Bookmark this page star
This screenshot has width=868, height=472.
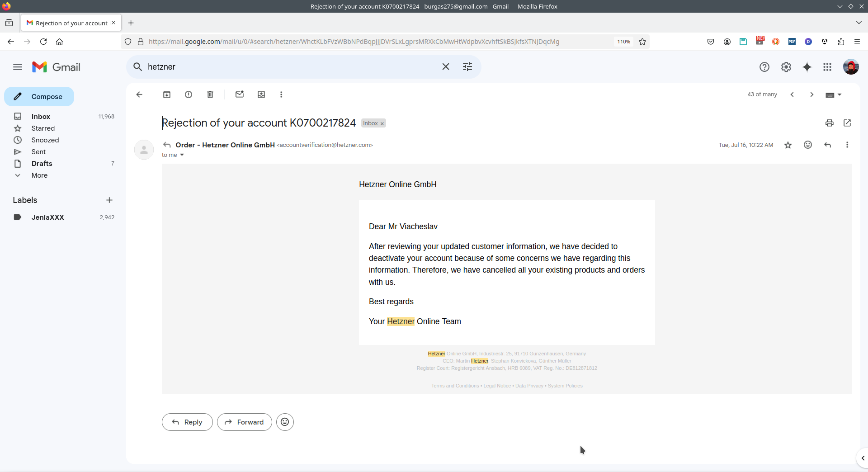coord(642,42)
